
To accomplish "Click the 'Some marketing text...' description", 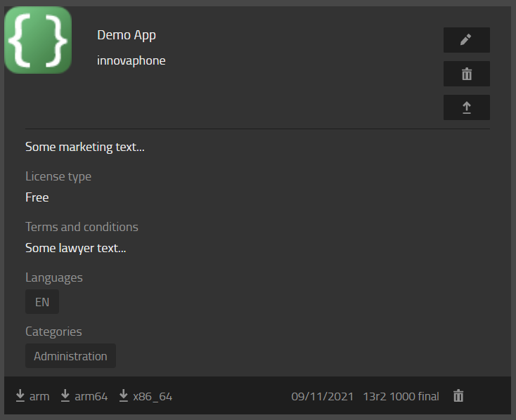I will 85,147.
